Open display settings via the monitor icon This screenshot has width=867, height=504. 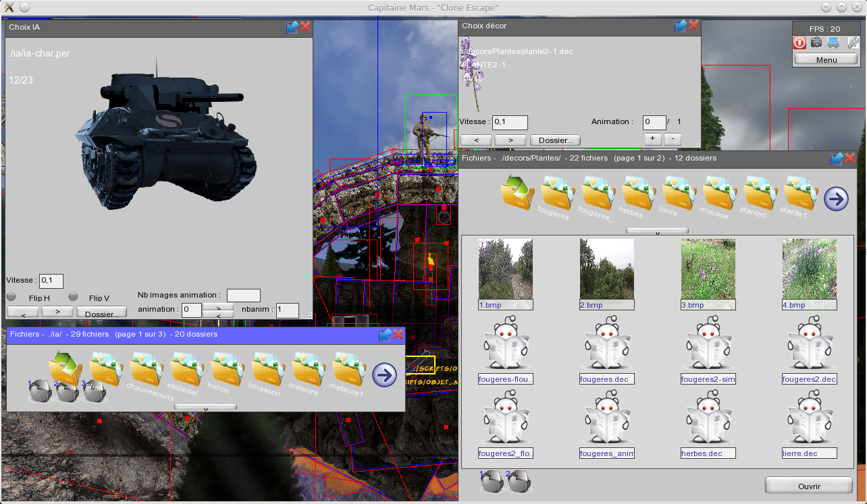tap(833, 43)
